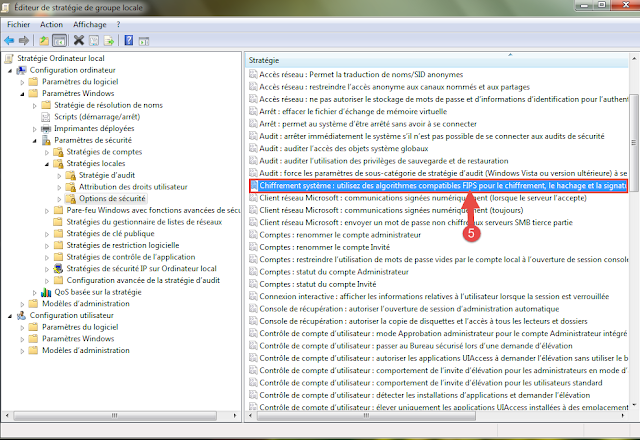
Task: Click the Stratégie column header
Action: (x=437, y=60)
